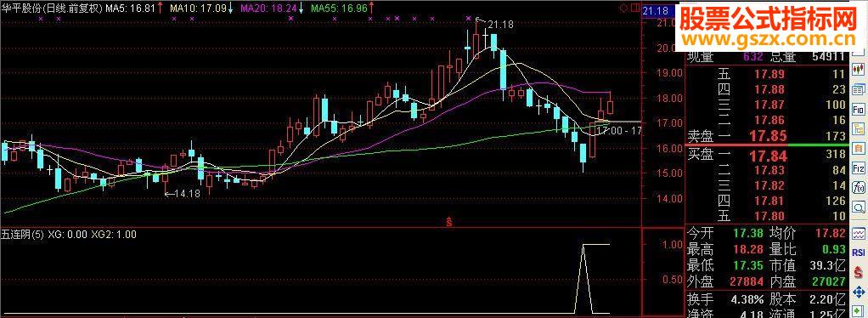Click the 最低 low price 17.35

coord(748,265)
